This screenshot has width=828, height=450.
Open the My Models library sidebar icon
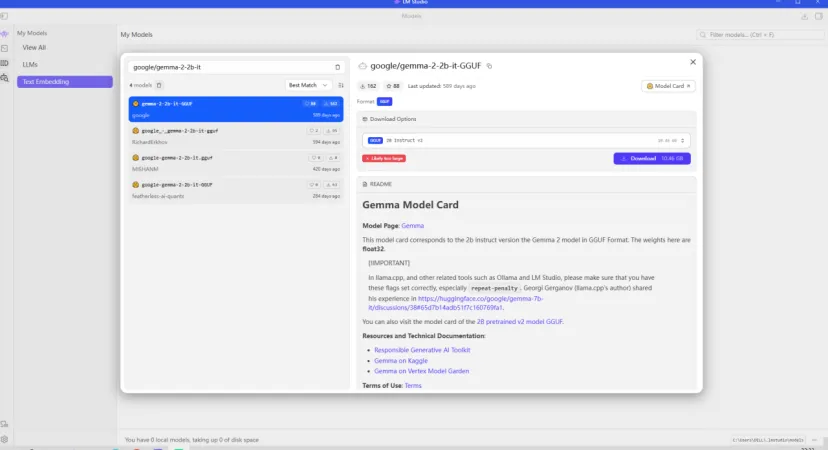tap(5, 63)
